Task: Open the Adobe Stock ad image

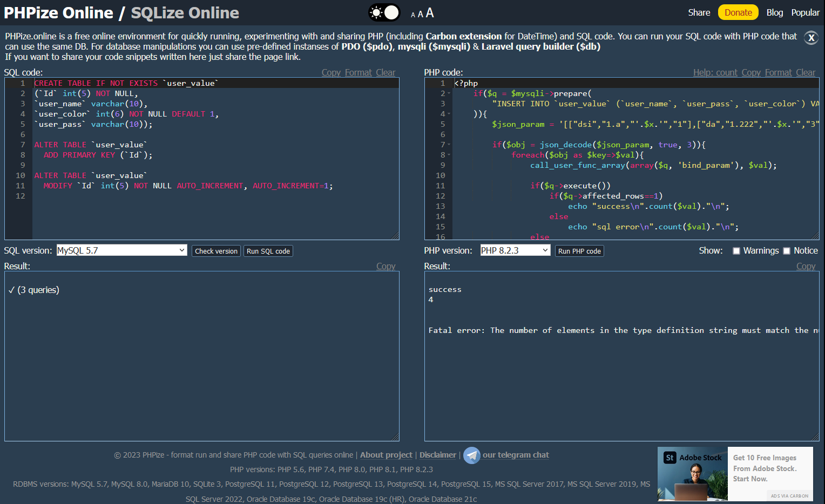Action: click(x=693, y=474)
